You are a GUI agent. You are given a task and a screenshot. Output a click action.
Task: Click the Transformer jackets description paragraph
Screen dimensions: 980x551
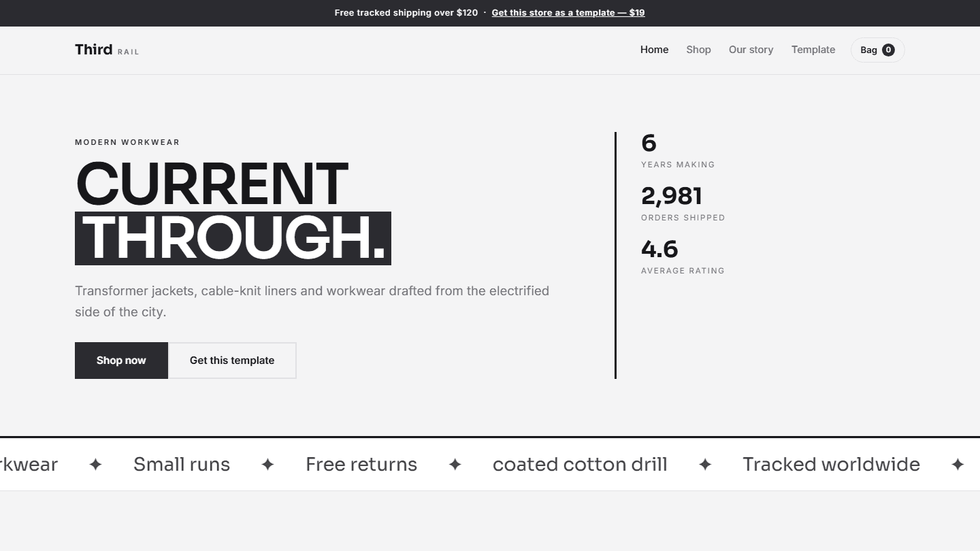312,301
